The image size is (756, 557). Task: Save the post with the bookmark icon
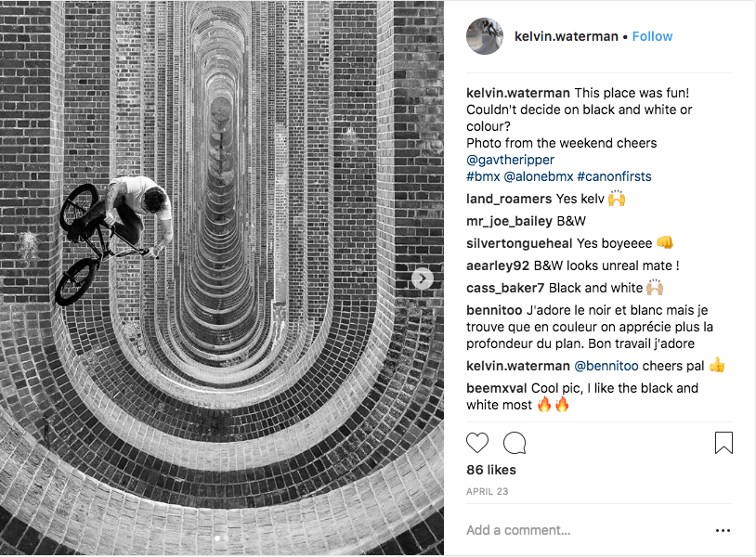pyautogui.click(x=723, y=443)
